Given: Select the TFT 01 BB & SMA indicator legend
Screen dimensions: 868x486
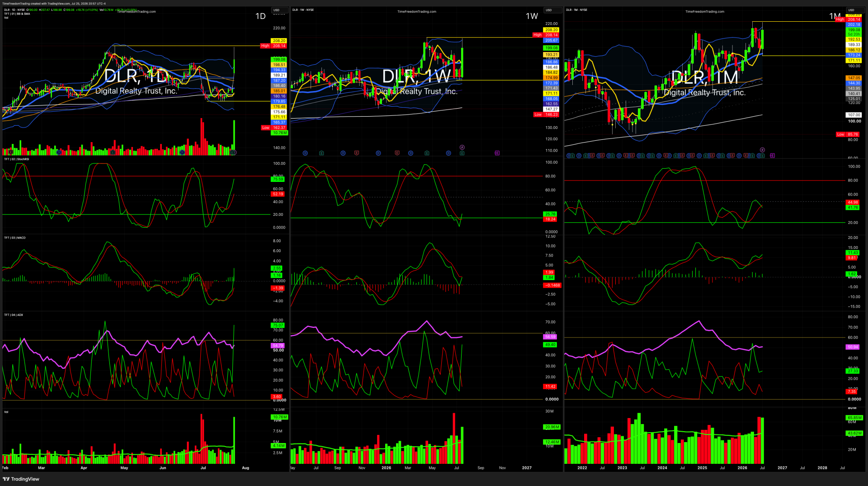Looking at the screenshot, I should point(17,14).
